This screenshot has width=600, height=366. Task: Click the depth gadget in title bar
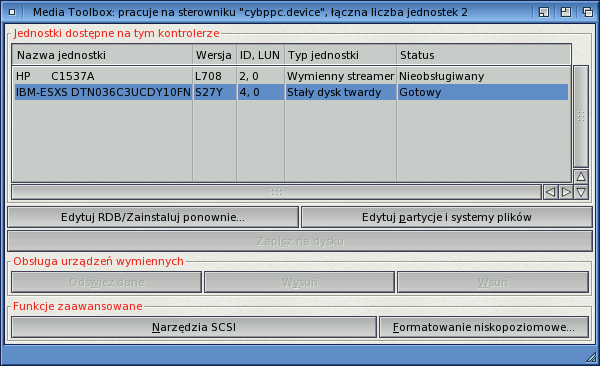[x=587, y=12]
